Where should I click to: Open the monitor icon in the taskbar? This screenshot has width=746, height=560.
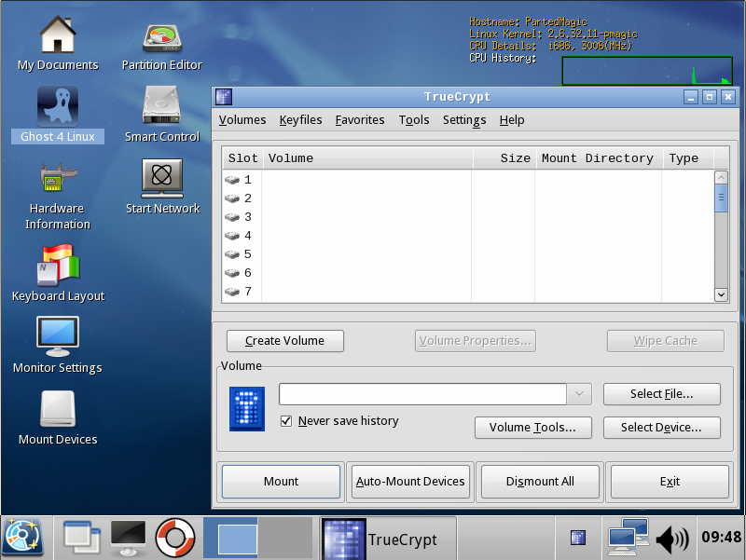(128, 538)
